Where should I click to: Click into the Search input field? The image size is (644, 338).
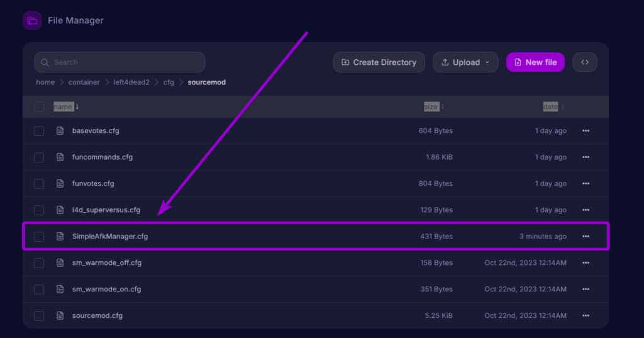[x=119, y=62]
